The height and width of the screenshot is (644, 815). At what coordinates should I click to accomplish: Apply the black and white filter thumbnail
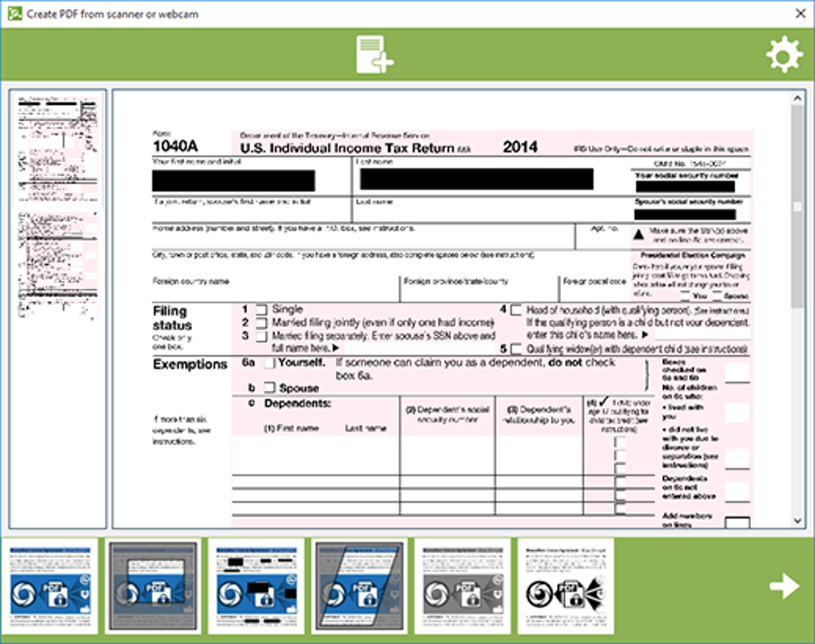566,586
